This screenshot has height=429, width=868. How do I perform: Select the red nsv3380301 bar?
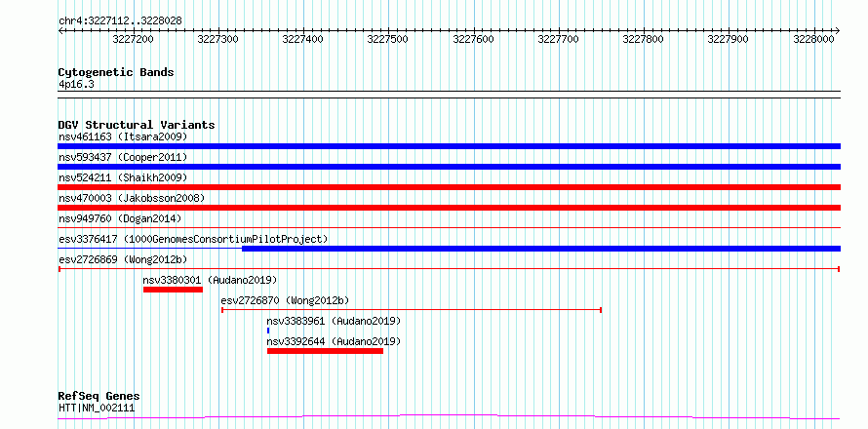click(x=173, y=290)
